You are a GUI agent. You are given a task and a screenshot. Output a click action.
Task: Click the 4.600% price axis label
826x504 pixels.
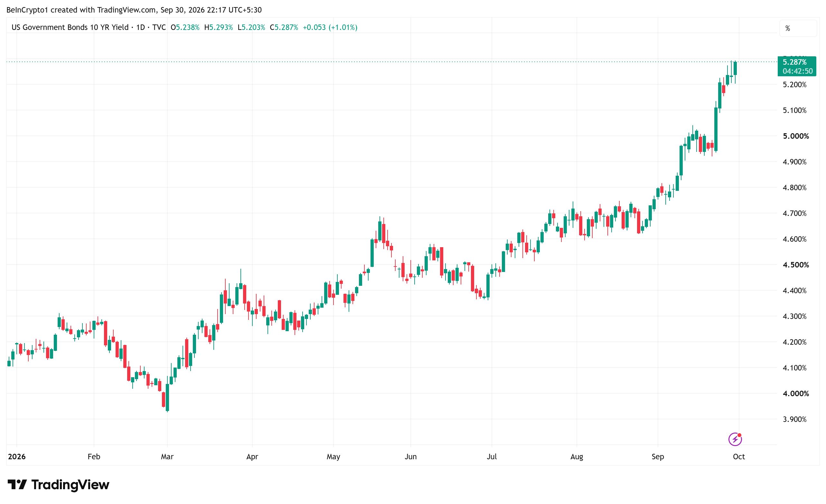(x=794, y=239)
